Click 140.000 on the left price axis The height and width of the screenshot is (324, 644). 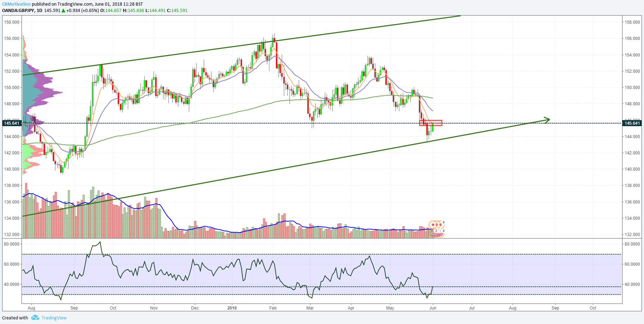click(x=12, y=169)
